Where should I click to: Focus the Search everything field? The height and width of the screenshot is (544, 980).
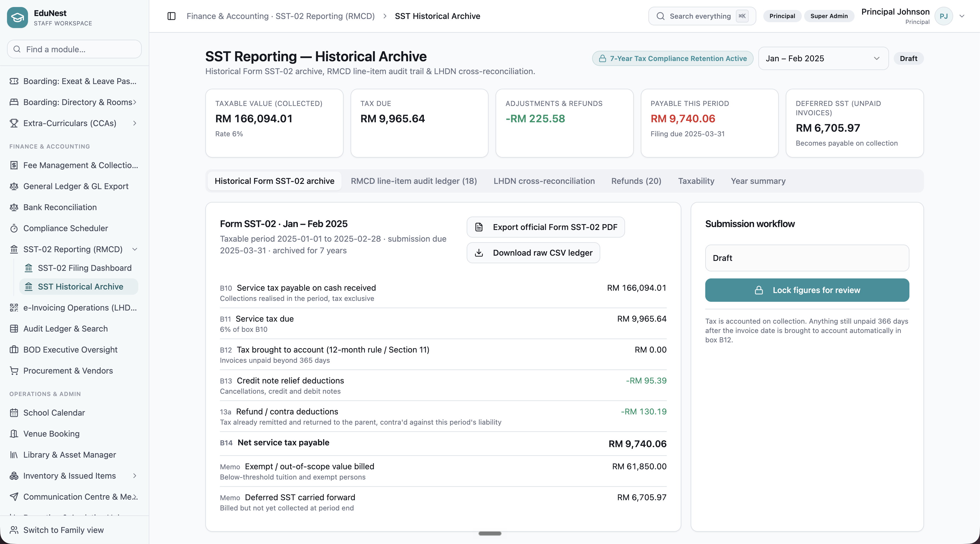[702, 16]
